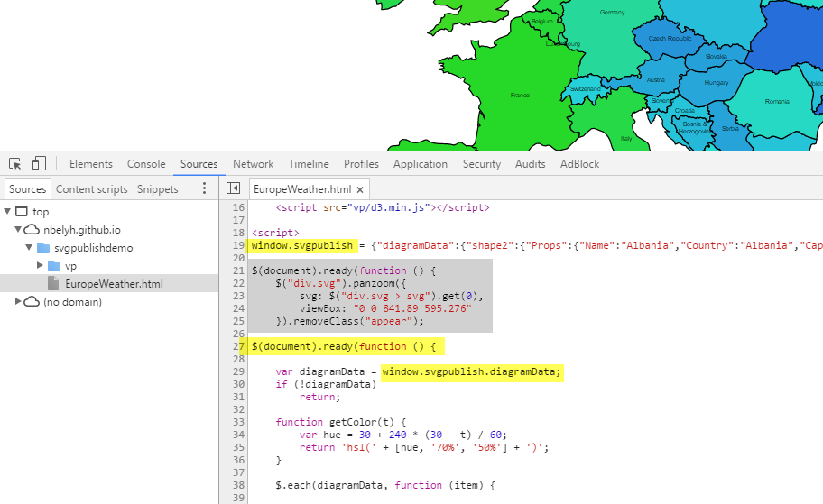Screen dimensions: 823x504
Task: Click Austria on the map
Action: tap(655, 79)
